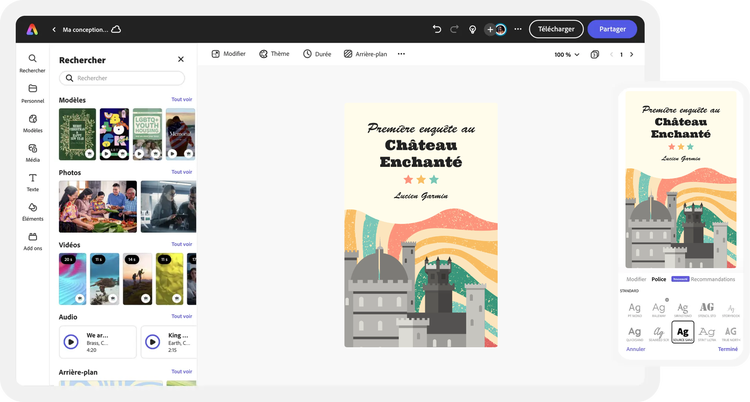
Task: Open the Modèles panel in sidebar
Action: click(33, 123)
